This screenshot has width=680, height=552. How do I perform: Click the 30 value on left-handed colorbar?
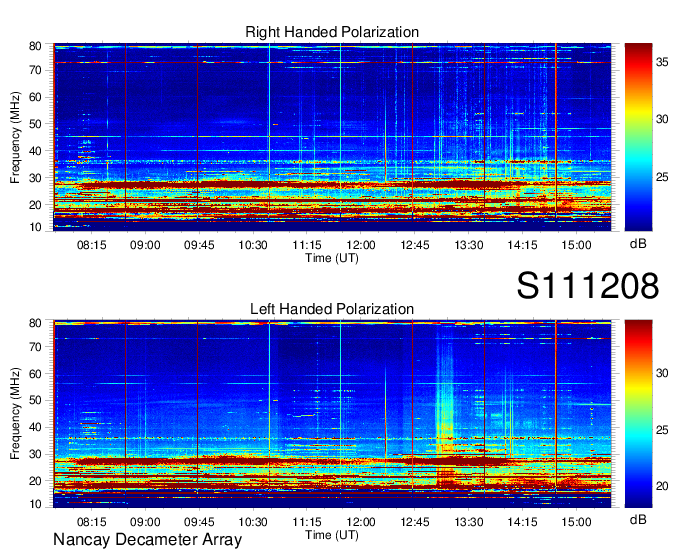pos(662,373)
